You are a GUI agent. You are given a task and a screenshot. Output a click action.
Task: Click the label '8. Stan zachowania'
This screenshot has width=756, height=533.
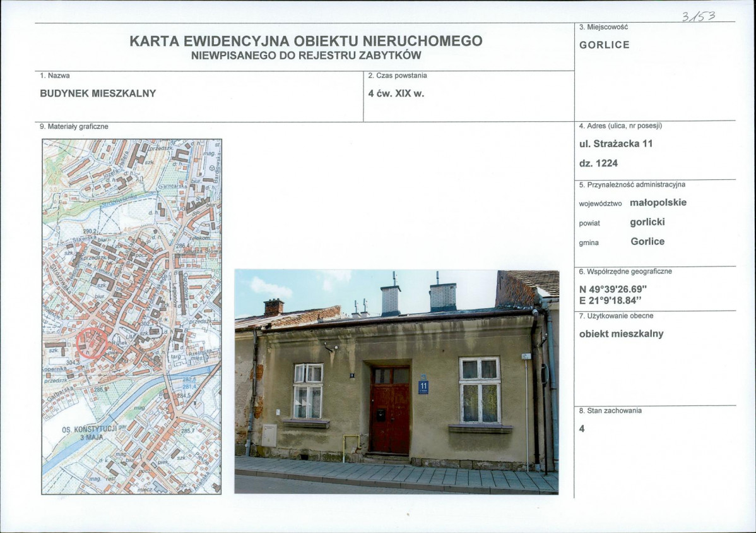pos(610,411)
